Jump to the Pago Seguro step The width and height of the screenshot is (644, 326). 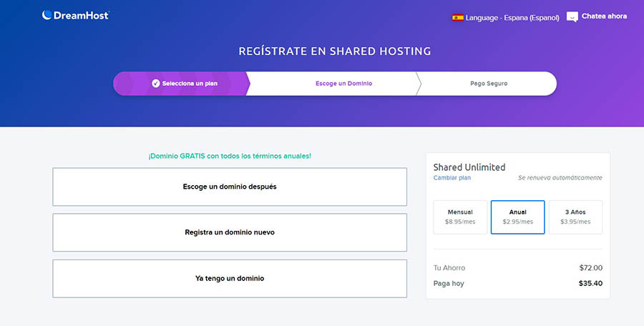pyautogui.click(x=489, y=84)
